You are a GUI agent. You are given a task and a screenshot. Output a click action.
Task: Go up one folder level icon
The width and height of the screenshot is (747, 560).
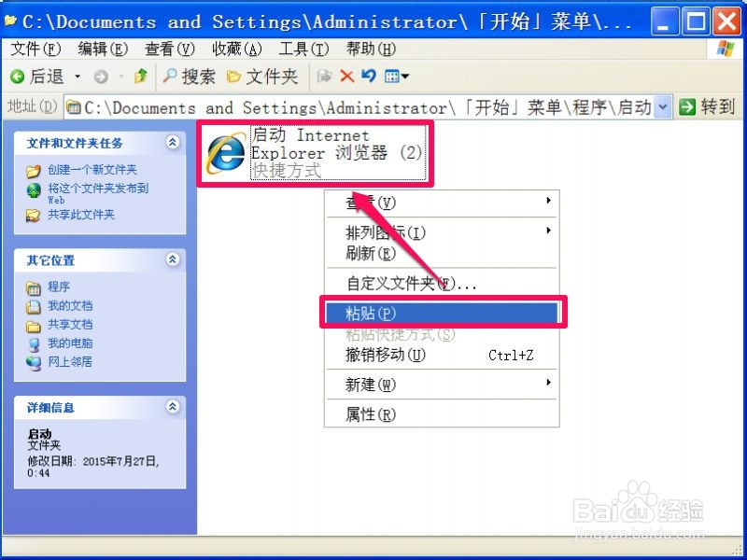[141, 76]
